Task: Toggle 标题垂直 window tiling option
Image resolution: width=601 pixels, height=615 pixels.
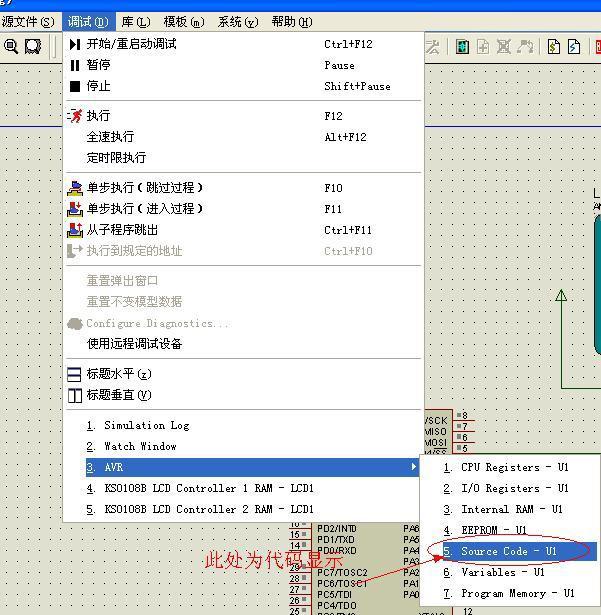Action: [x=118, y=395]
